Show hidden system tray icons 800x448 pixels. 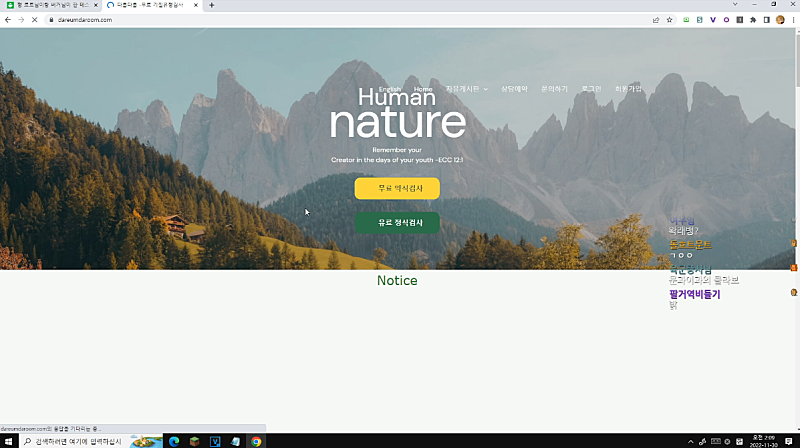pos(690,442)
